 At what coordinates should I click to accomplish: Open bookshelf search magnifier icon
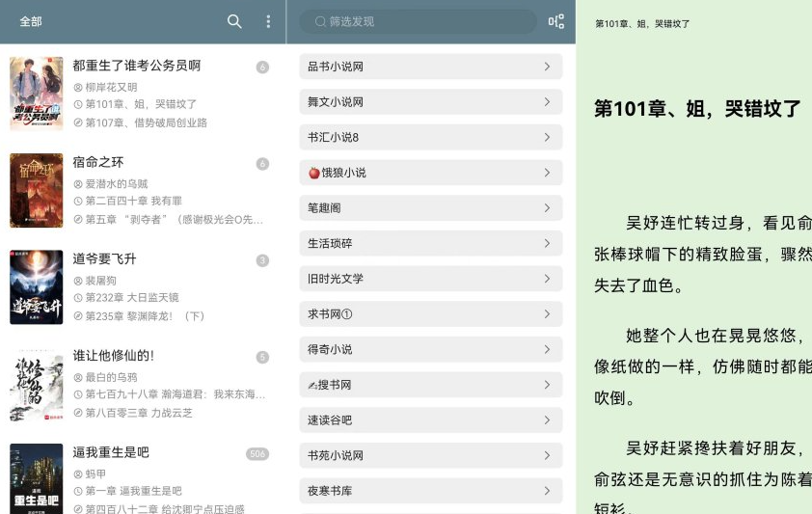[x=234, y=21]
